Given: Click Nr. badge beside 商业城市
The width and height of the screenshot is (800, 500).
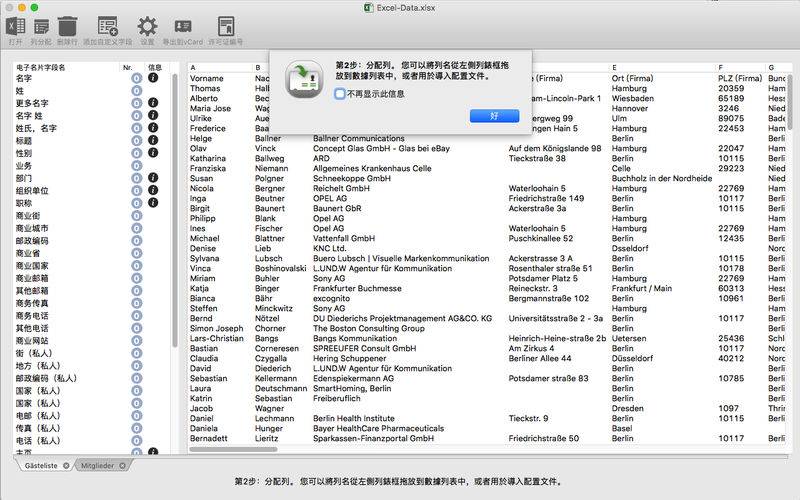Looking at the screenshot, I should 137,228.
